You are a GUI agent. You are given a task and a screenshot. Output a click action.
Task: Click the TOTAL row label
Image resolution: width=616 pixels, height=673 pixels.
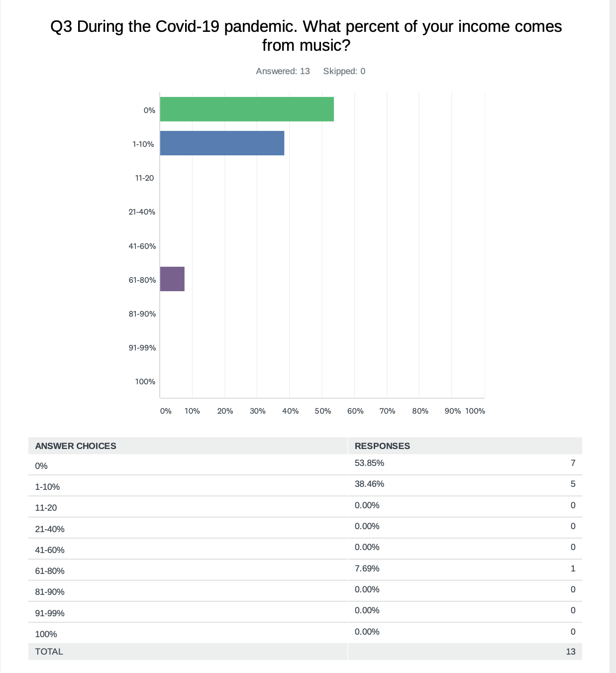tap(49, 652)
